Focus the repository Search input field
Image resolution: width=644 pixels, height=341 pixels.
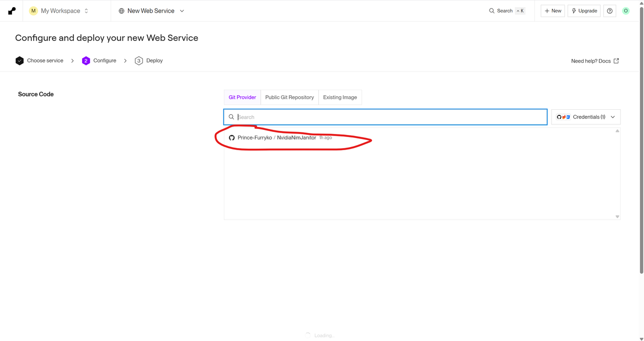click(385, 117)
